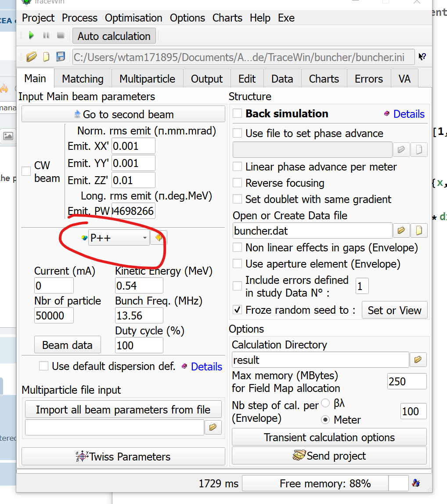Pause the running calculation
Image resolution: width=447 pixels, height=504 pixels.
(46, 35)
